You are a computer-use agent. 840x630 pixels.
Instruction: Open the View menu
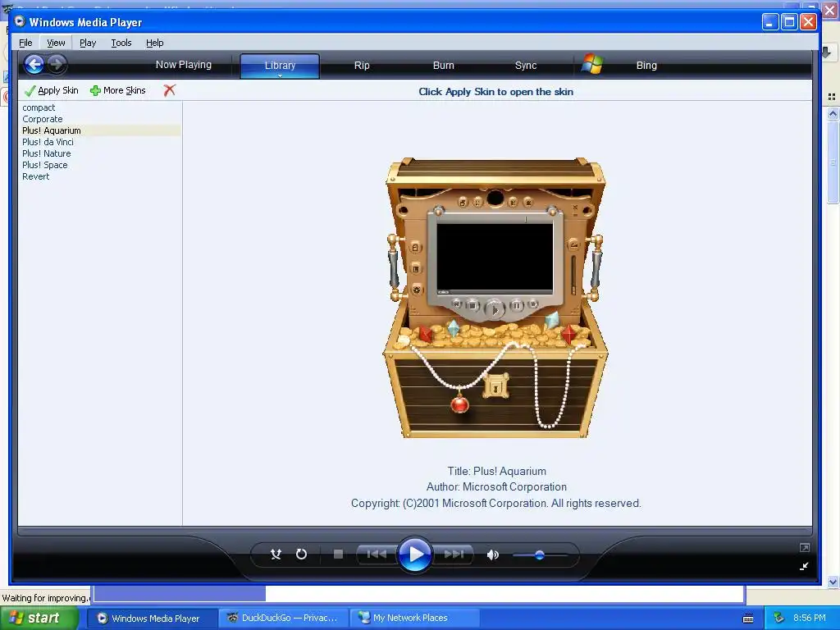tap(56, 43)
